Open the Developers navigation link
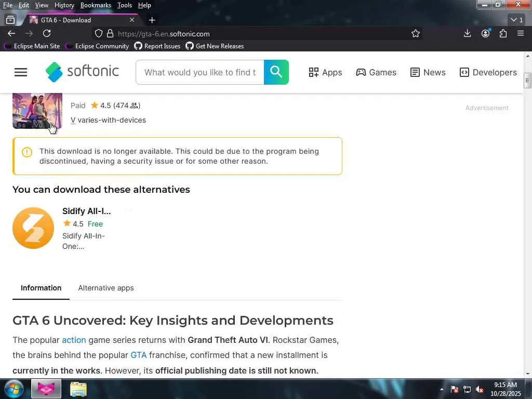The width and height of the screenshot is (532, 399). (488, 72)
